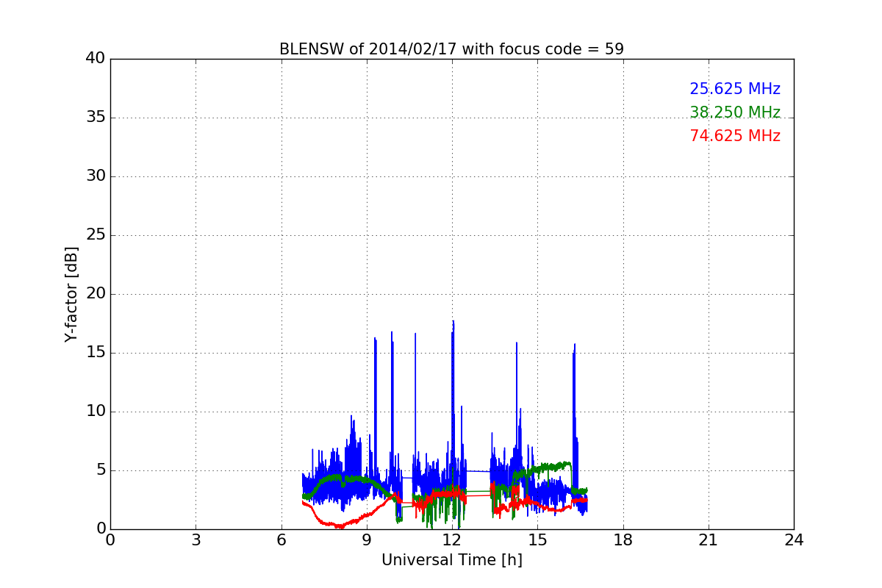882x588 pixels.
Task: Click the 'Y-factor [dB]' axis label
Action: coord(71,294)
